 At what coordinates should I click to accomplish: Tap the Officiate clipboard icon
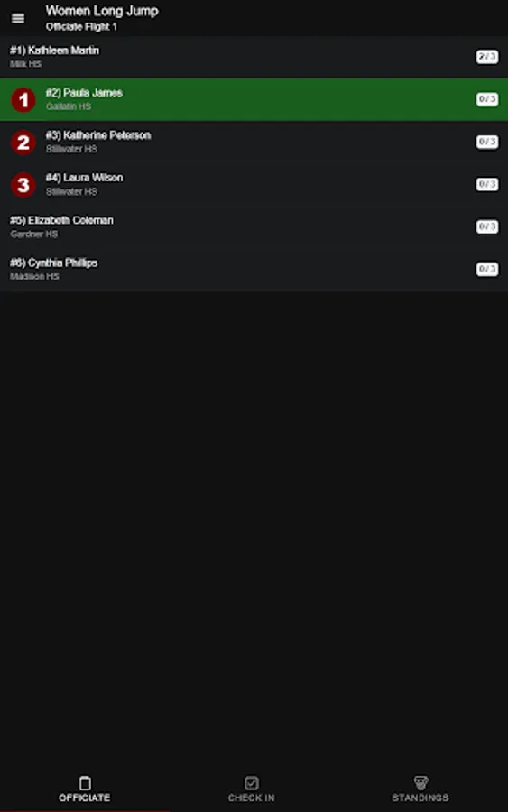coord(85,782)
